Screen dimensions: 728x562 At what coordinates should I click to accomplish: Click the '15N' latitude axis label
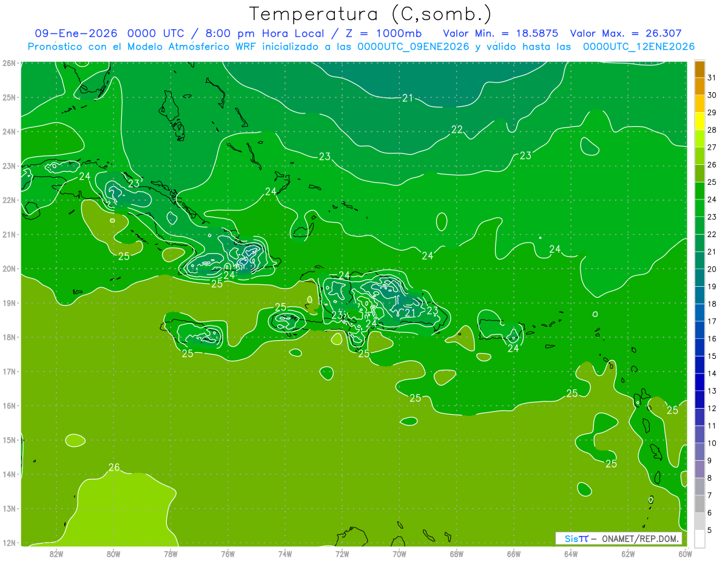[8, 440]
